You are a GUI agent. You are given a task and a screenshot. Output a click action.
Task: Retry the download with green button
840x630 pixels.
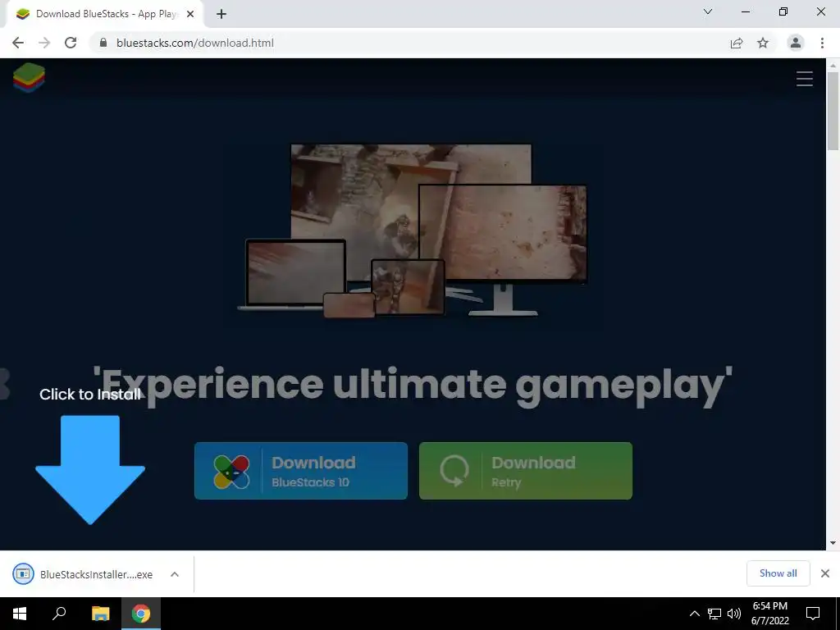click(526, 471)
